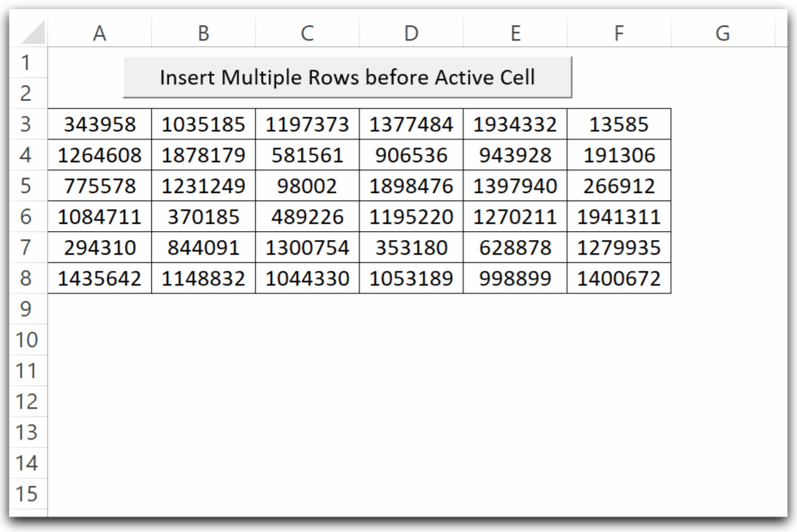Select the cell with value 1400672
Screen dimensions: 797x532
(x=618, y=278)
